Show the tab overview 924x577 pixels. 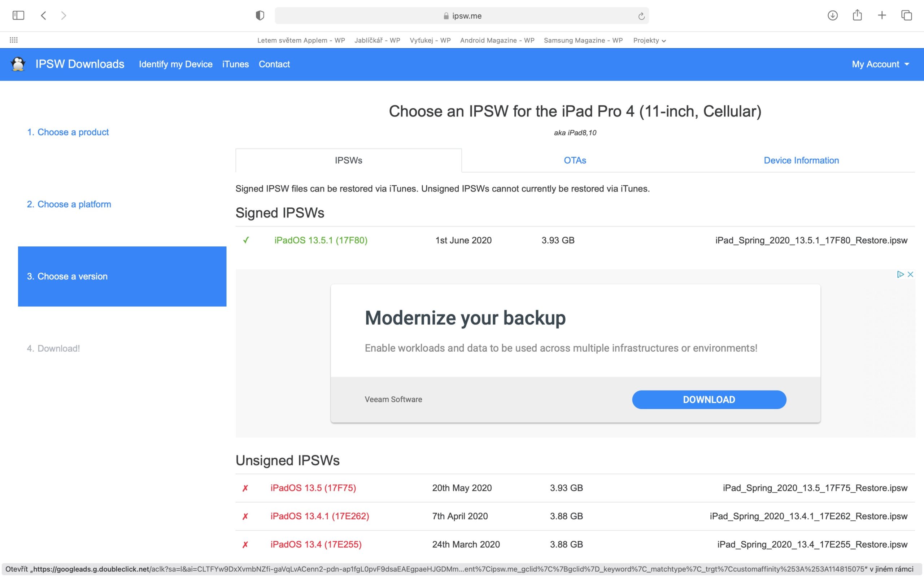coord(906,15)
